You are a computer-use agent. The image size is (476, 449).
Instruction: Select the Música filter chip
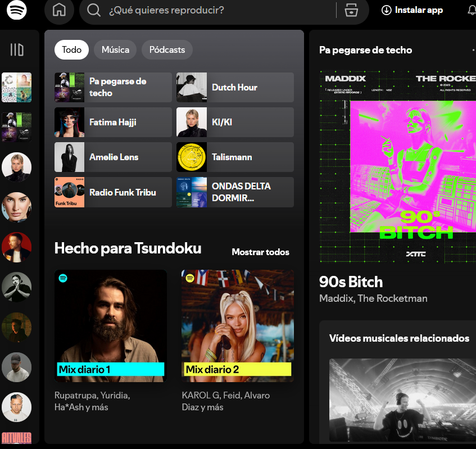coord(115,50)
